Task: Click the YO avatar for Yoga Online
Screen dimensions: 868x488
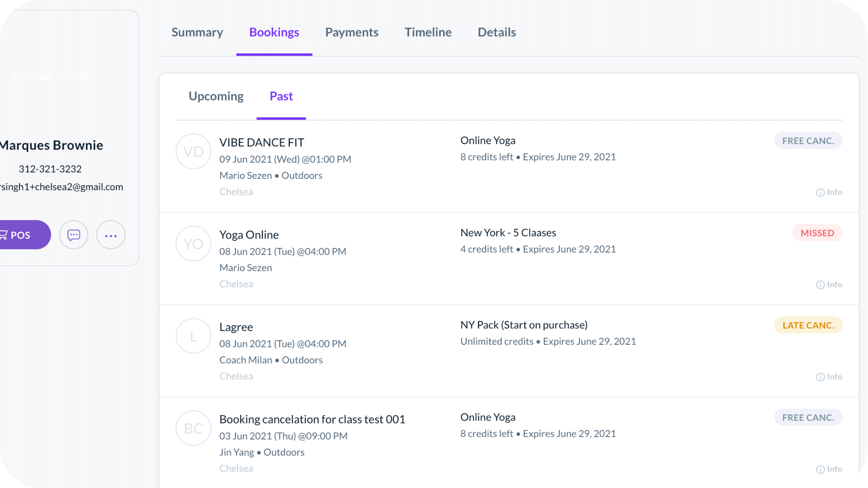Action: tap(193, 244)
